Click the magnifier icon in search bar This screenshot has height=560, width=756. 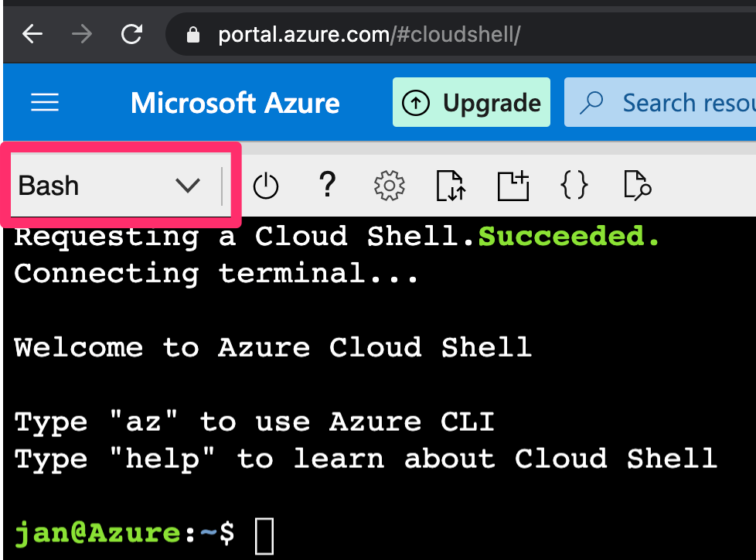click(591, 102)
